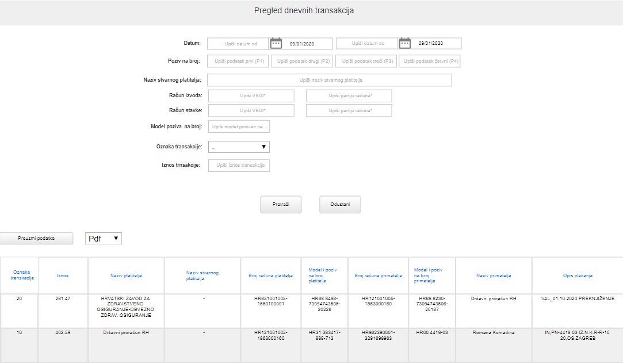This screenshot has width=623, height=364.
Task: Click Račun izvoda VBDI input
Action: [x=251, y=95]
